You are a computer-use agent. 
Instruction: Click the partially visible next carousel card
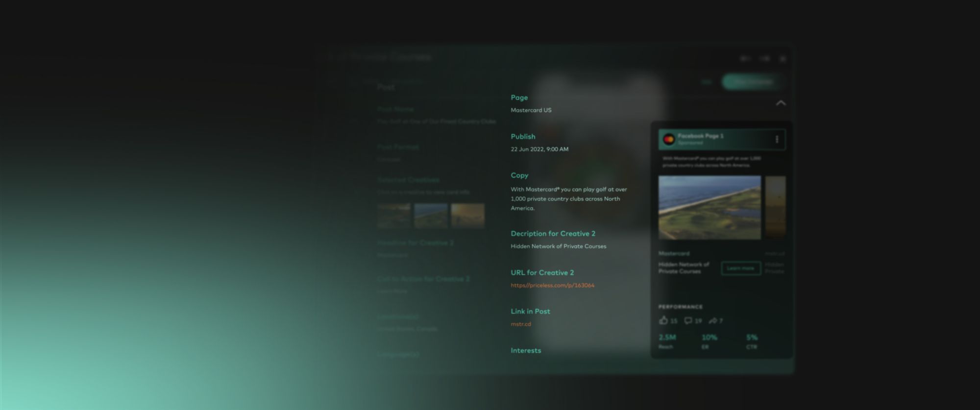(775, 208)
